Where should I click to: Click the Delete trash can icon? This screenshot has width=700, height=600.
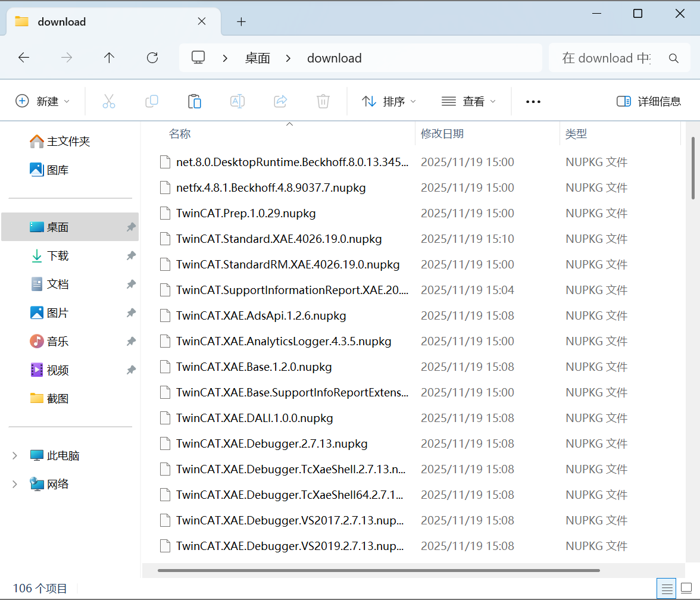pos(323,101)
